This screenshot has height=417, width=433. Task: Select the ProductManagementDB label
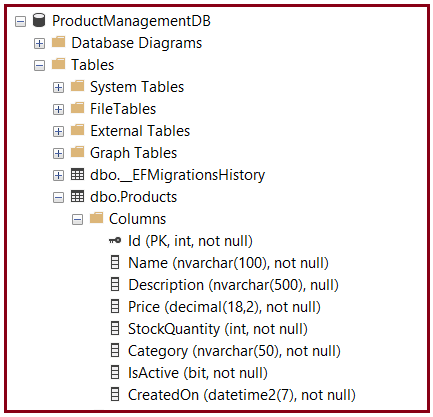(132, 21)
